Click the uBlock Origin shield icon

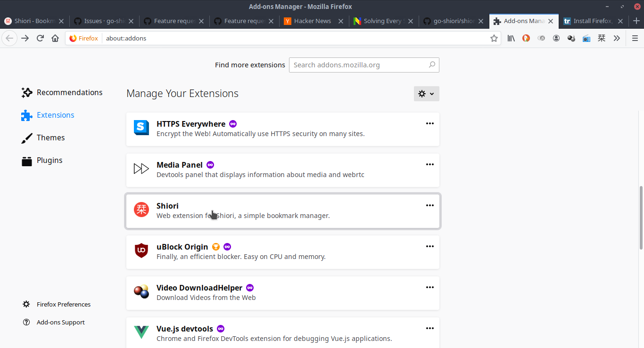tap(141, 251)
